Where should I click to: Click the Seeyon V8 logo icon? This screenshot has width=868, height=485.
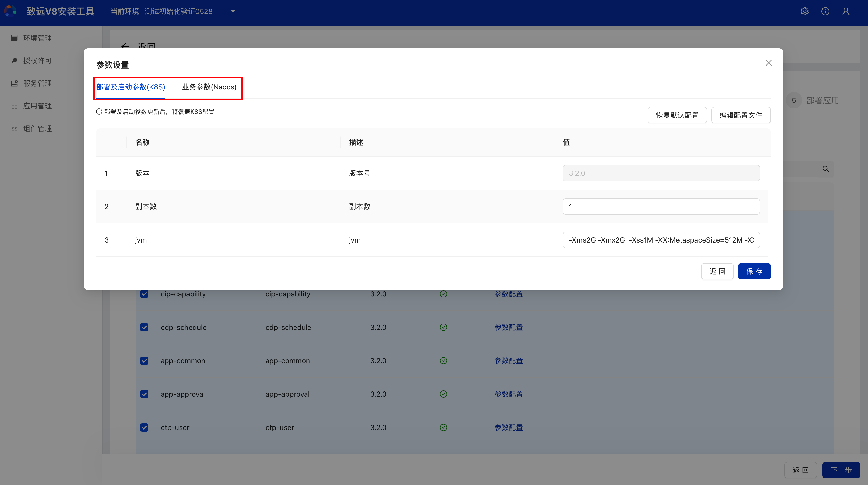click(x=11, y=11)
